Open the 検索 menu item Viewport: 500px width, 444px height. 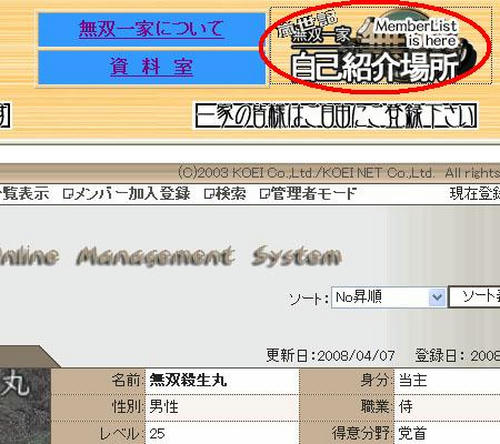(225, 193)
